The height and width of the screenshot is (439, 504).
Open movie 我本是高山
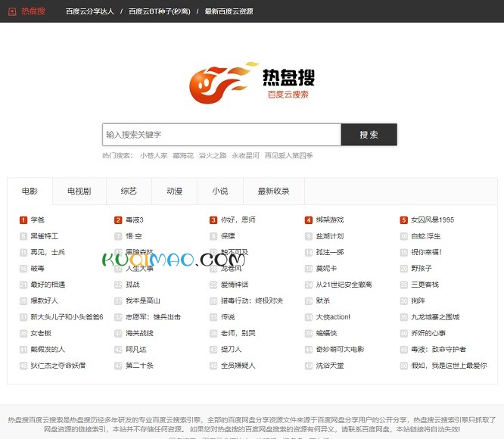tap(143, 301)
